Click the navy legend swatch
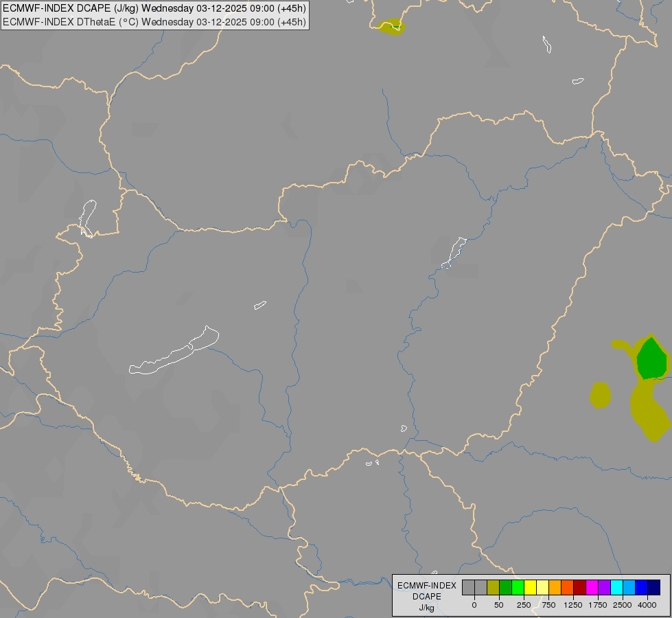Viewport: 672px width, 618px height. click(654, 588)
